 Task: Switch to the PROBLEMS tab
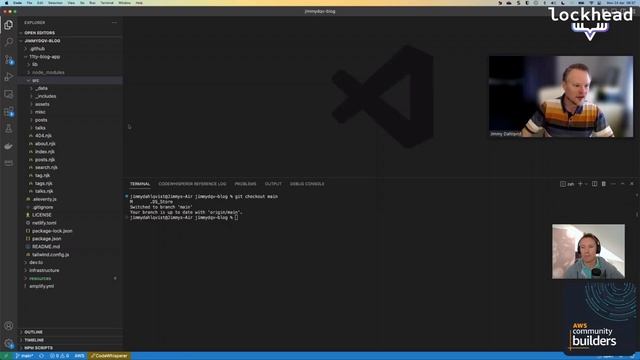pos(245,184)
